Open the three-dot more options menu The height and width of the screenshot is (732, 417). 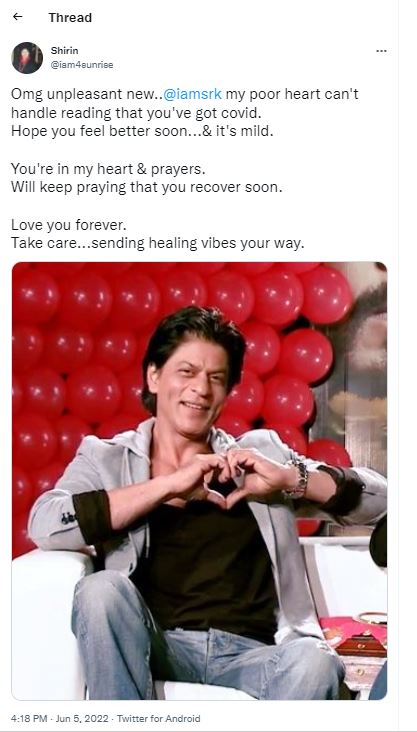[381, 51]
